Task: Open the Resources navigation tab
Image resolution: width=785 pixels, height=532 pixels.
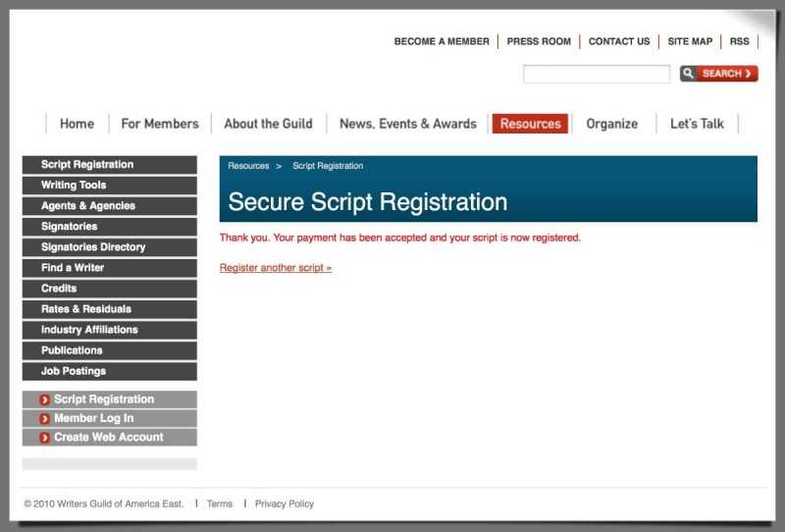Action: pos(530,124)
